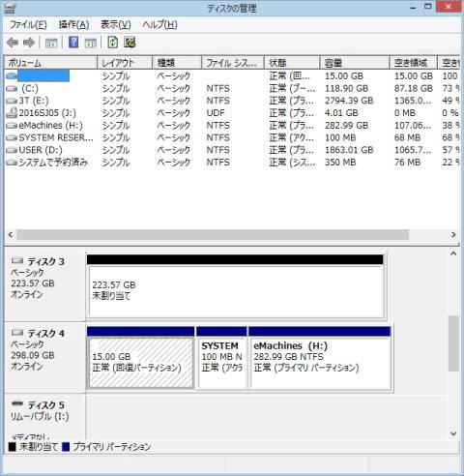464x476 pixels.
Task: Click the ディスク 3 disk icon
Action: coord(17,260)
